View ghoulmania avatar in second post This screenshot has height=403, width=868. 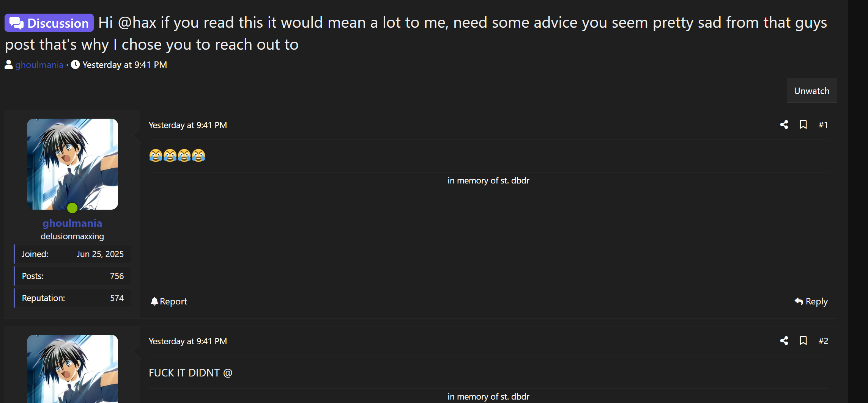click(72, 369)
